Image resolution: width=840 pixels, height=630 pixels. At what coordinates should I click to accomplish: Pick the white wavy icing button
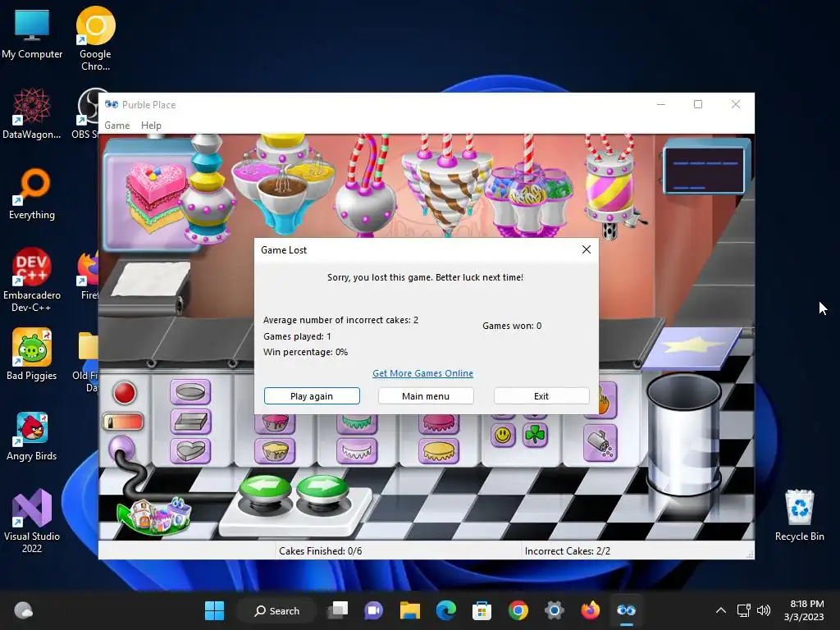click(357, 450)
